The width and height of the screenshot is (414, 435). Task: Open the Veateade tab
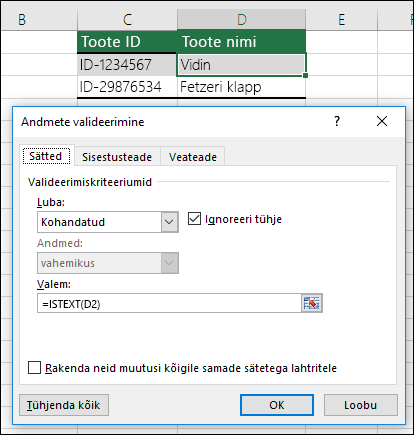tap(193, 157)
